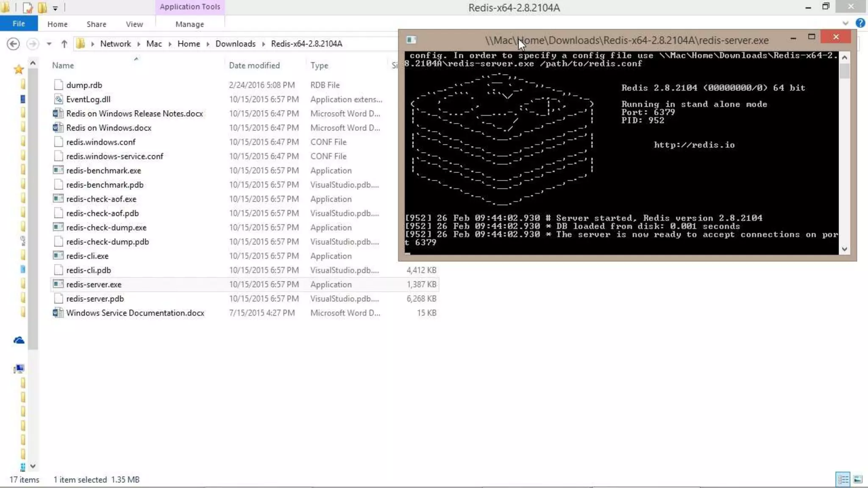Click the console window vertical scrollbar thumb

pyautogui.click(x=844, y=71)
